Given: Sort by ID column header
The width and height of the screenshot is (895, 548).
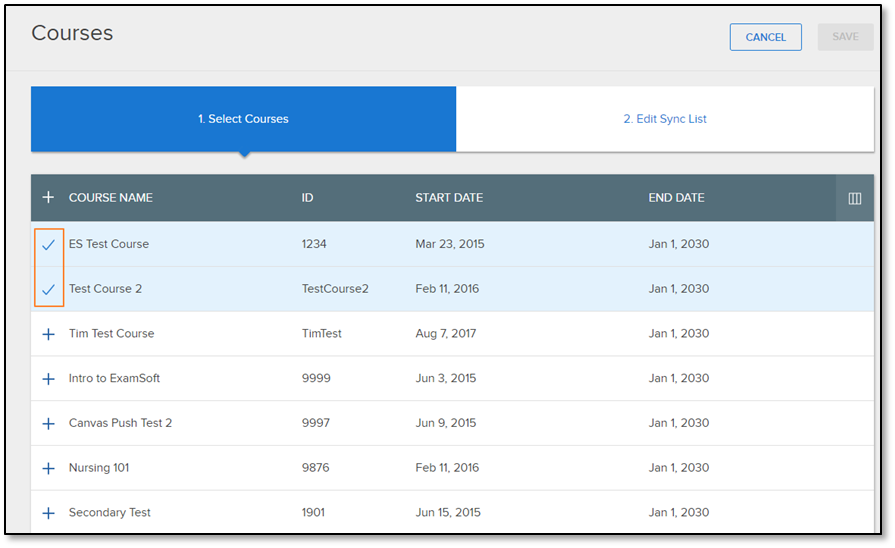Looking at the screenshot, I should click(x=307, y=198).
